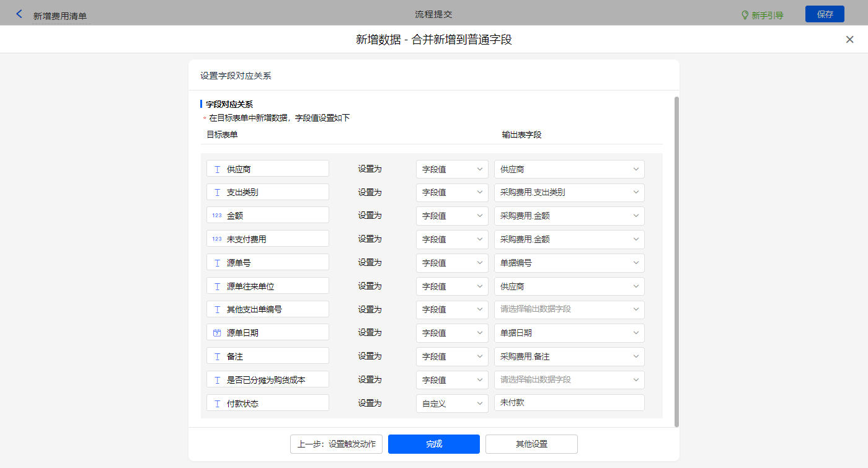This screenshot has height=468, width=868.
Task: Close the 新增数据 dialog with X
Action: pos(849,40)
